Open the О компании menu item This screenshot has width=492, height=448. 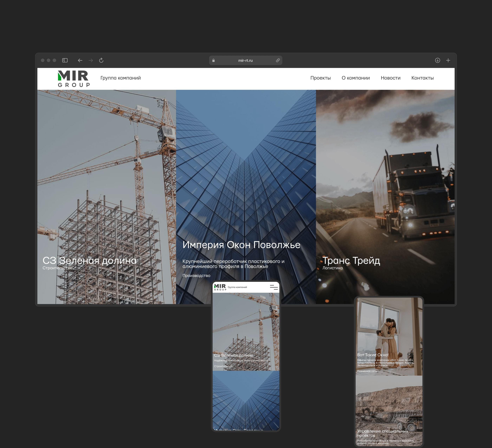coord(356,78)
